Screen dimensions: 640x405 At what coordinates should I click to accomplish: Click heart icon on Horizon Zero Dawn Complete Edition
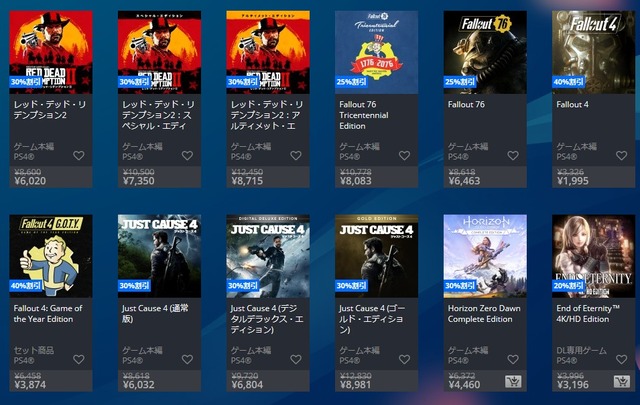(x=513, y=359)
